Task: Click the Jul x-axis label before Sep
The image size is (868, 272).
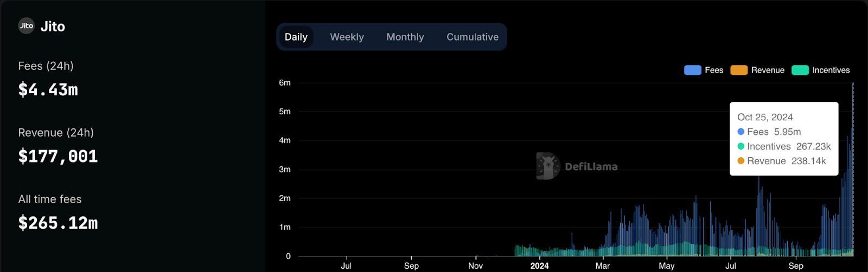Action: coord(346,265)
